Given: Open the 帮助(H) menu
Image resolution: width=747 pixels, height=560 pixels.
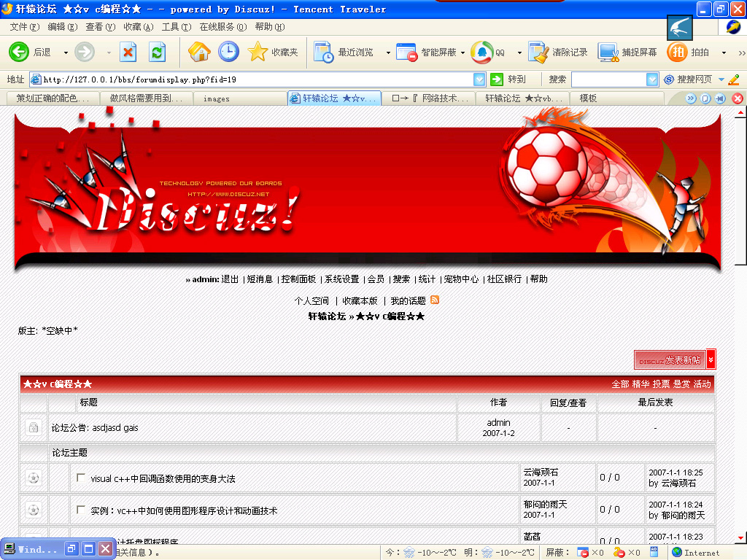Looking at the screenshot, I should [x=270, y=27].
